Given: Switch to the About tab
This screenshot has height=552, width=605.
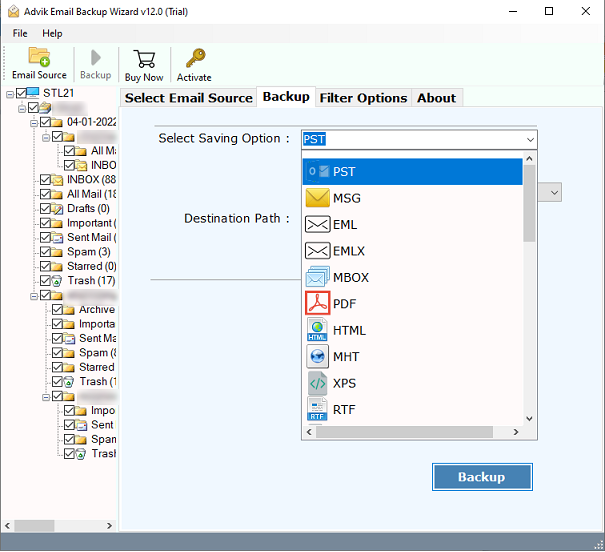Looking at the screenshot, I should click(x=436, y=98).
